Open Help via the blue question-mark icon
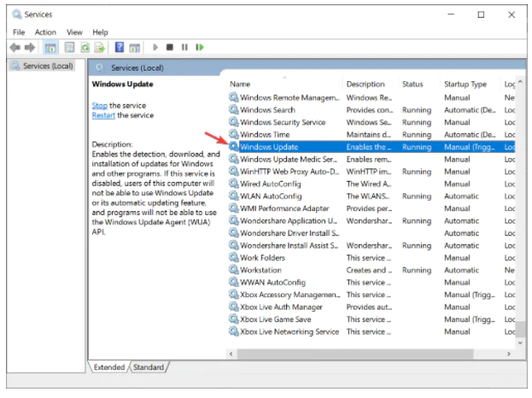532x398 pixels. 119,48
